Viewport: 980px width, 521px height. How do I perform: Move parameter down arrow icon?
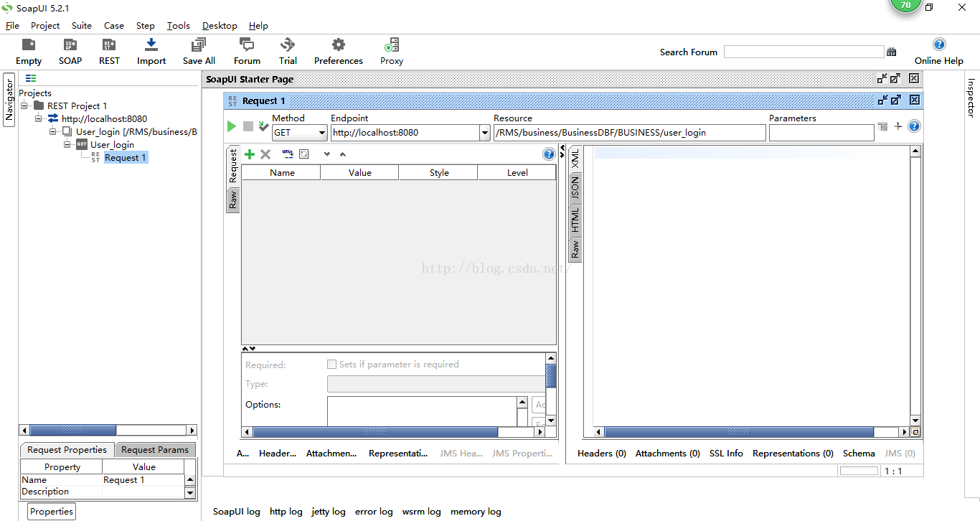click(327, 154)
